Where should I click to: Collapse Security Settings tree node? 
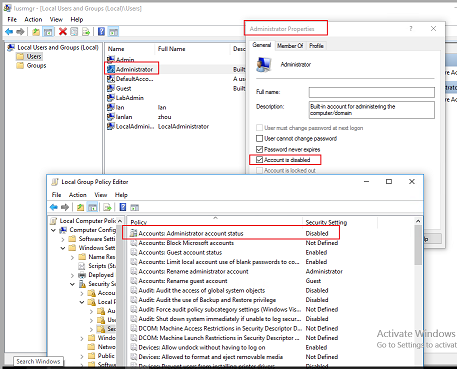point(72,284)
